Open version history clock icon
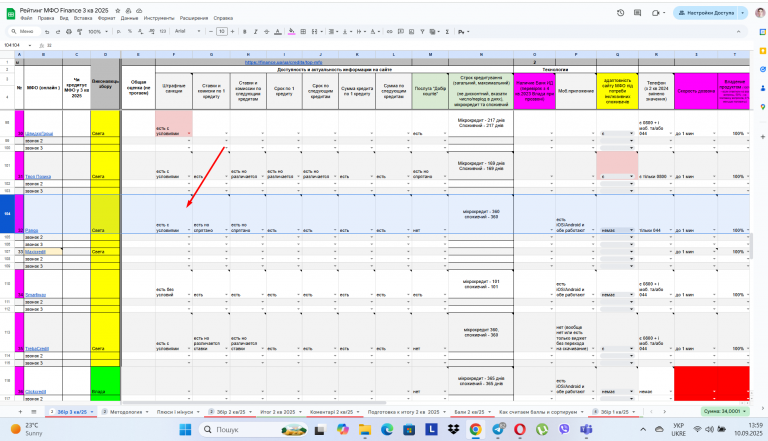Image resolution: width=768 pixels, height=441 pixels. click(x=621, y=13)
